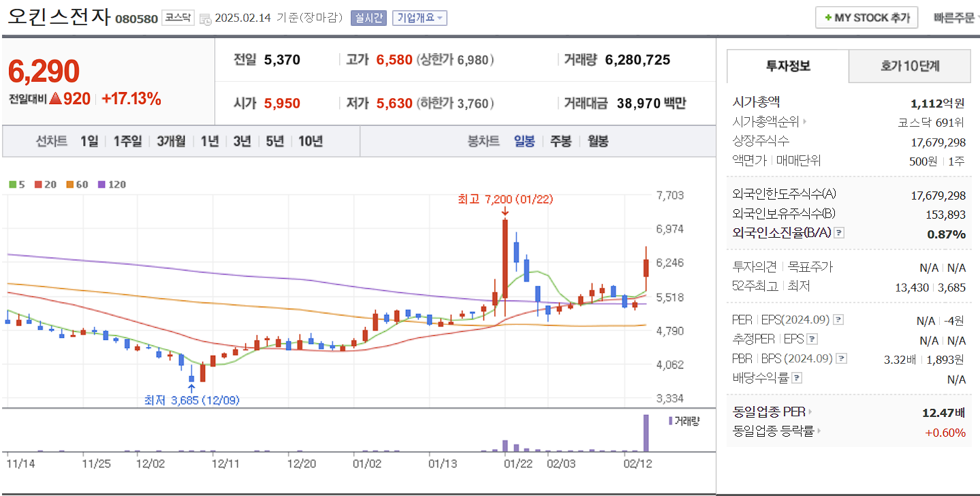This screenshot has width=980, height=496.
Task: Switch the candle chart to 주봉 view
Action: pyautogui.click(x=560, y=142)
